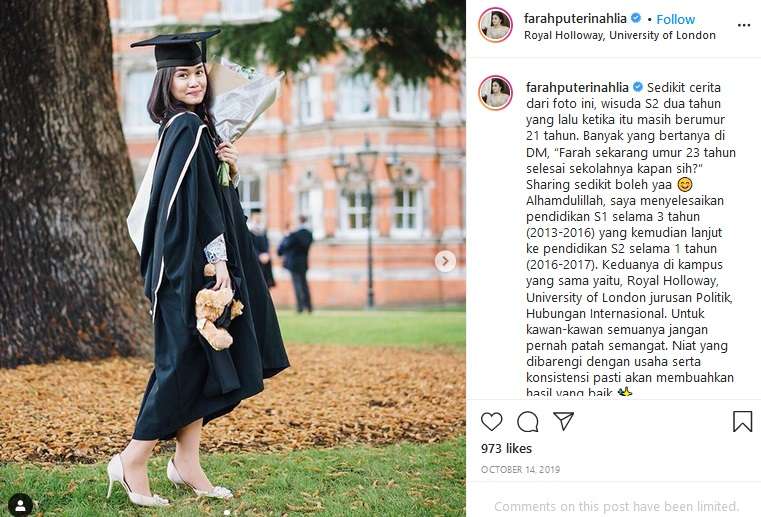This screenshot has width=761, height=517.
Task: Save the post with the bookmark icon
Action: [x=742, y=421]
